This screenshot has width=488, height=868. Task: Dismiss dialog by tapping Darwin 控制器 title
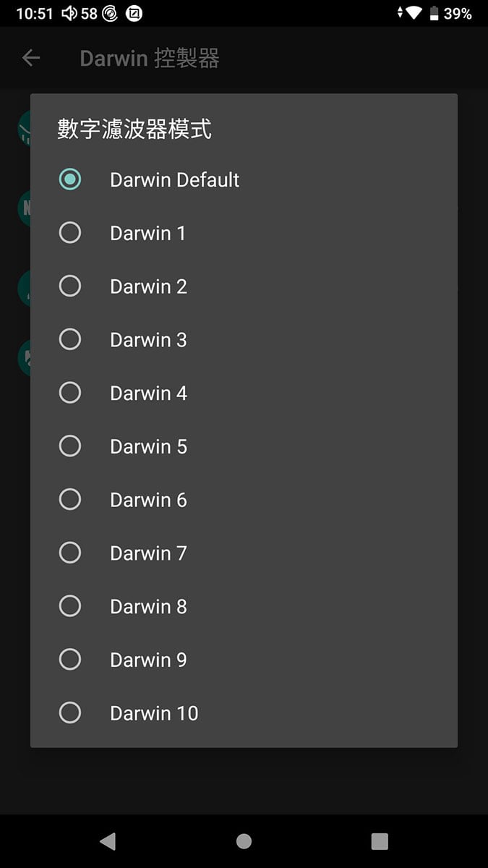[x=150, y=59]
